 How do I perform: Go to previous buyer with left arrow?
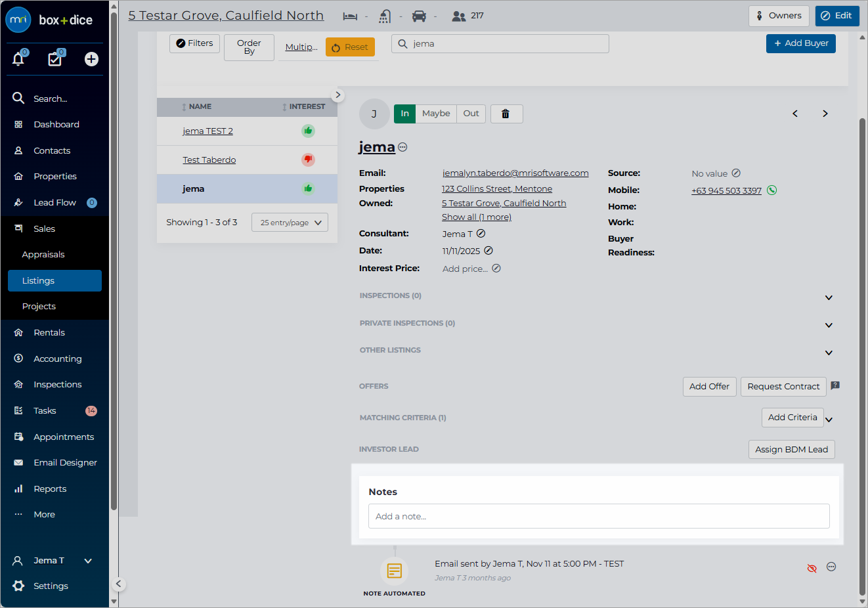pos(795,114)
